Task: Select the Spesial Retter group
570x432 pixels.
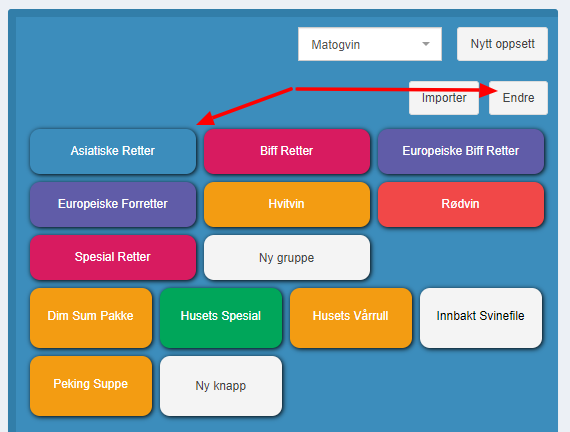Action: click(x=113, y=257)
